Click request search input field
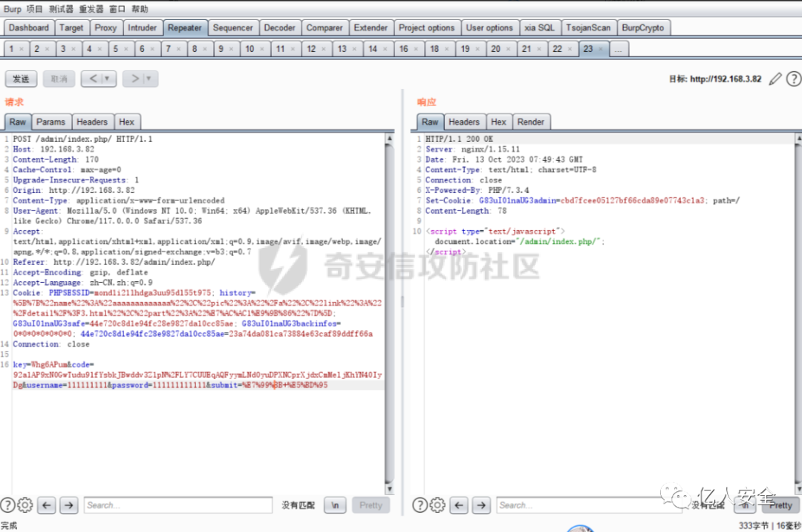The image size is (802, 532). tap(178, 505)
